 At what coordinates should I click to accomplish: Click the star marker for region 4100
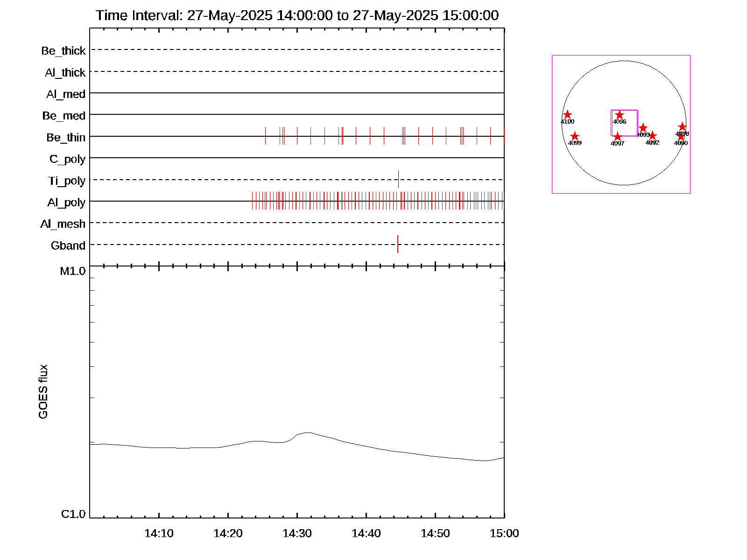tap(567, 115)
